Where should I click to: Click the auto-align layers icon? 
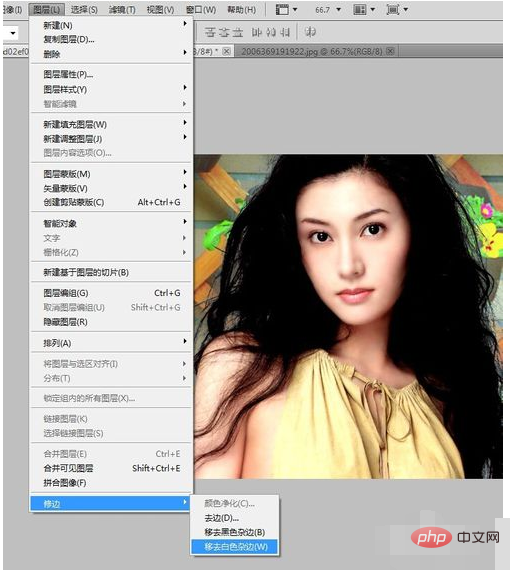point(310,32)
